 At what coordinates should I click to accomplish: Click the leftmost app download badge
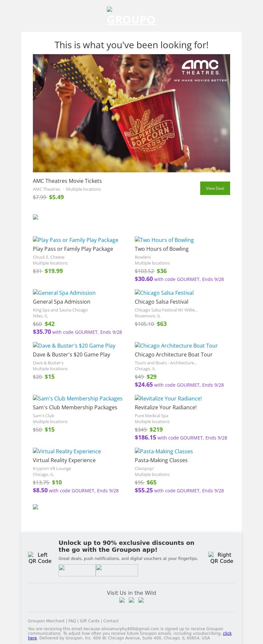click(77, 570)
